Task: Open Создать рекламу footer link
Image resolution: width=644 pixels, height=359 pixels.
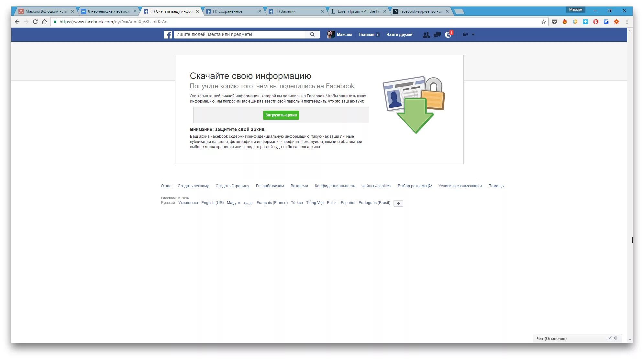Action: click(x=193, y=186)
